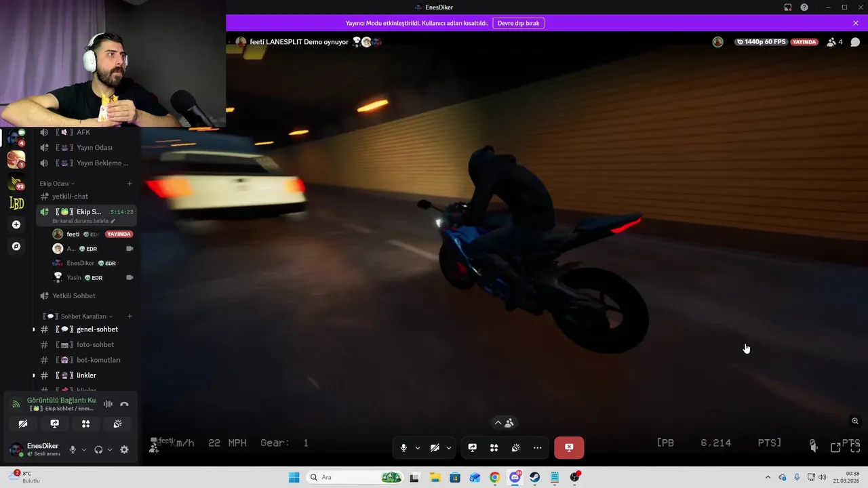Open the genel-sohbet channel
This screenshot has width=868, height=488.
tap(87, 329)
